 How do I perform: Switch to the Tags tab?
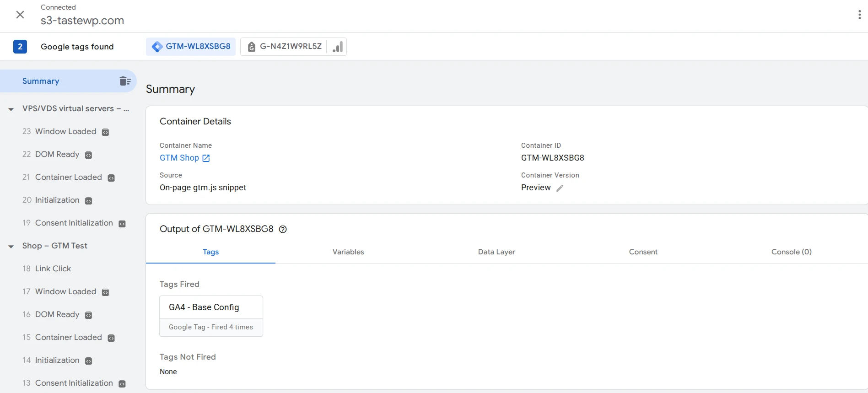tap(210, 252)
